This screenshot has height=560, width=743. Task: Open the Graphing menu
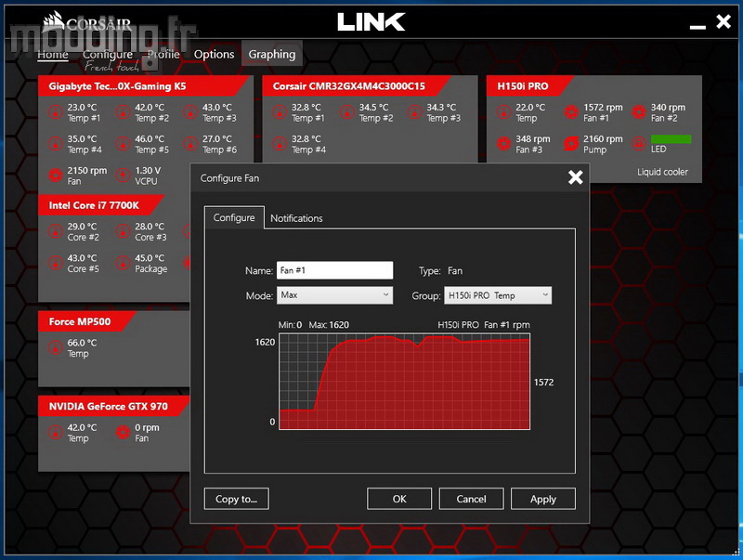[272, 55]
